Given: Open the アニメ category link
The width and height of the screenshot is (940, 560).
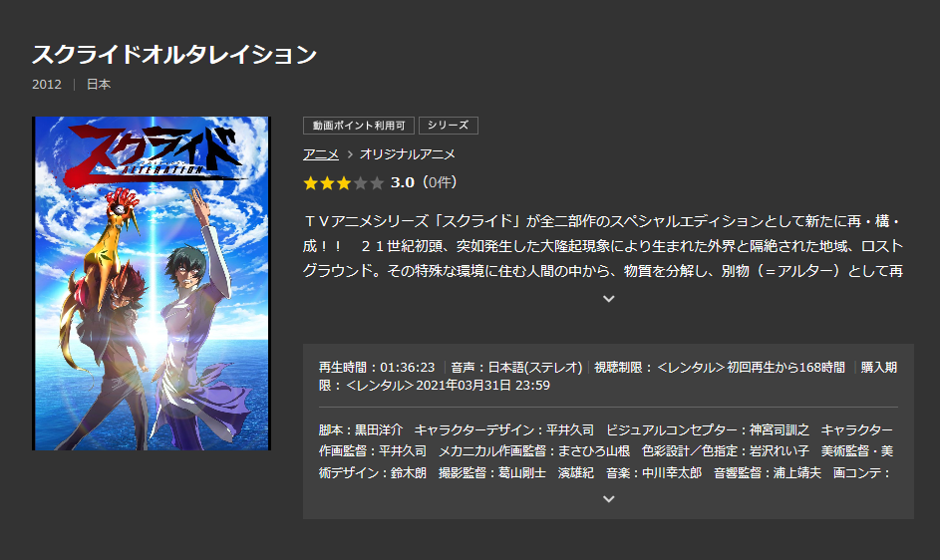Looking at the screenshot, I should click(x=321, y=154).
